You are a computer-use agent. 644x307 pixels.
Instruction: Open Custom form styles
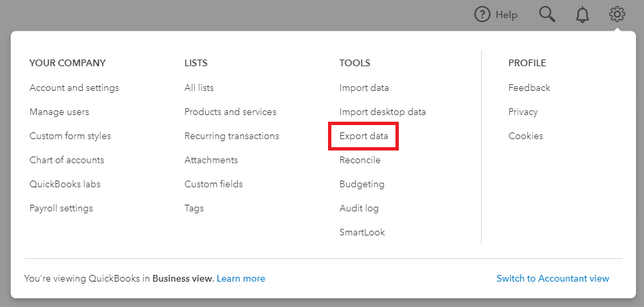point(70,136)
